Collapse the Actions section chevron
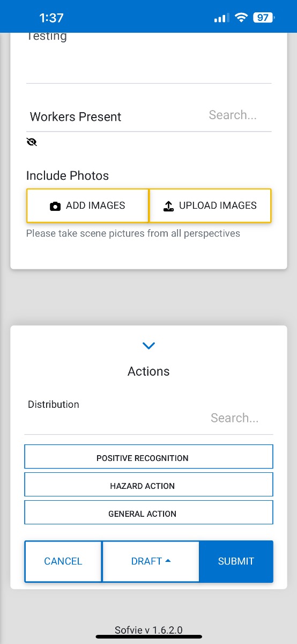Viewport: 297px width, 644px height. [x=148, y=346]
